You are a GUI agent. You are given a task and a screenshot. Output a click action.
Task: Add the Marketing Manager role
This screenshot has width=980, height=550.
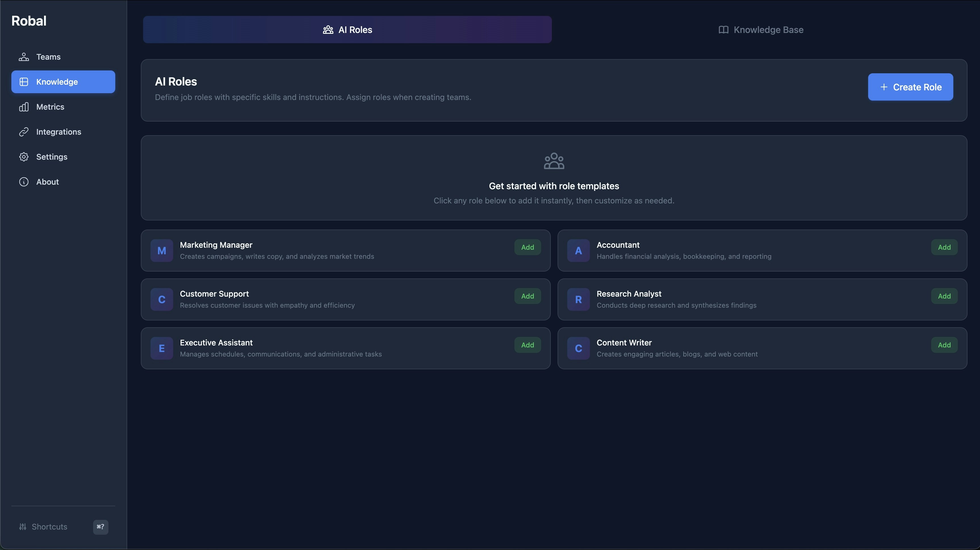pyautogui.click(x=527, y=247)
